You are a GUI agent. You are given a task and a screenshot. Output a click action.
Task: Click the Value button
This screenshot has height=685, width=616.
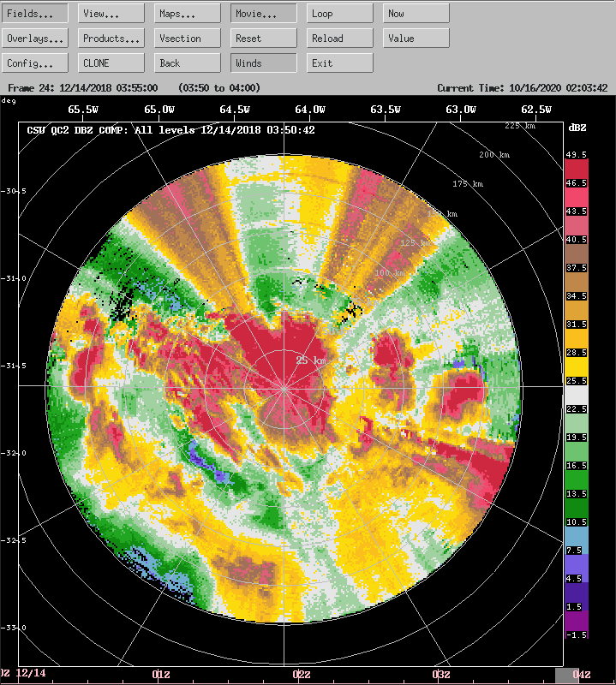point(416,39)
